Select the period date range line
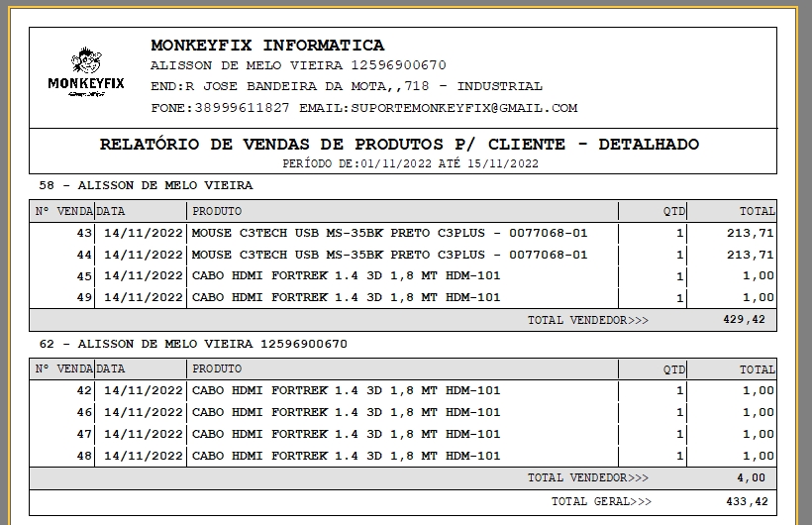 [410, 163]
